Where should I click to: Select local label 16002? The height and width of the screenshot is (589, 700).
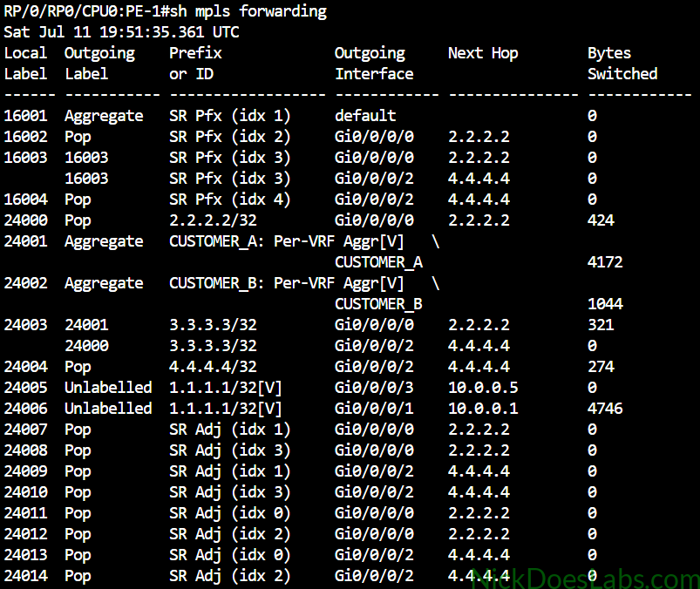click(25, 137)
